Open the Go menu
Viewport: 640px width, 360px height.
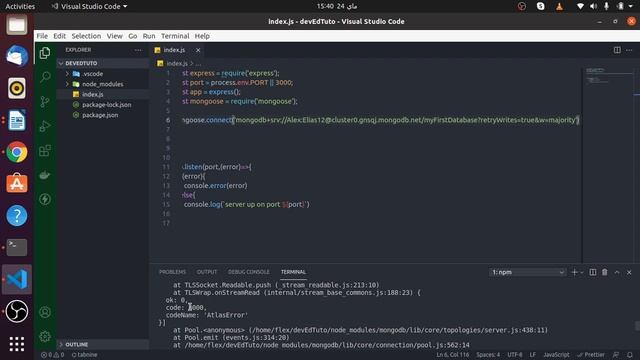tap(133, 36)
